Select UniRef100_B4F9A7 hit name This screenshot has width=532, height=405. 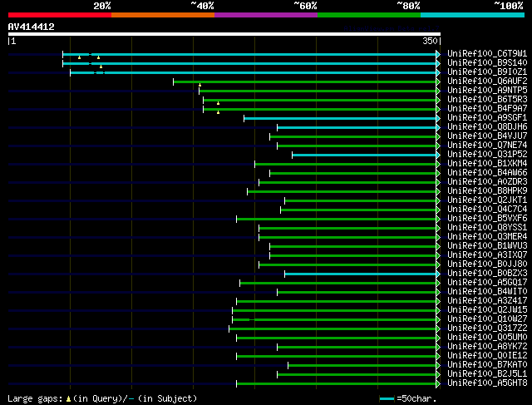click(487, 109)
